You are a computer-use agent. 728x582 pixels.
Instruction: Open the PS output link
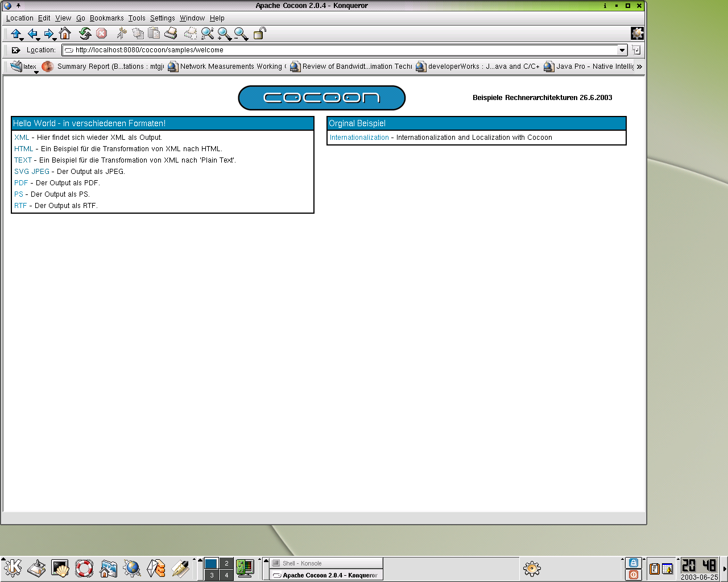tap(19, 194)
